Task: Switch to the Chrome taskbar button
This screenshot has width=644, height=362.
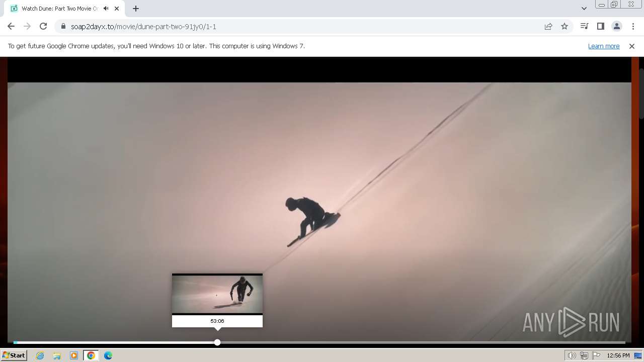Action: [91, 355]
